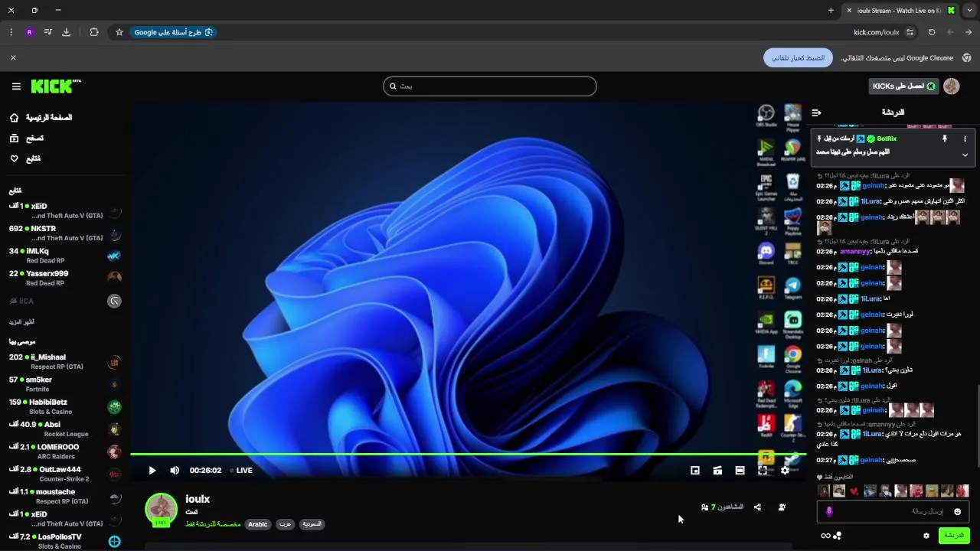The image size is (980, 551).
Task: Open Absi Rocket League channel
Action: [65, 429]
